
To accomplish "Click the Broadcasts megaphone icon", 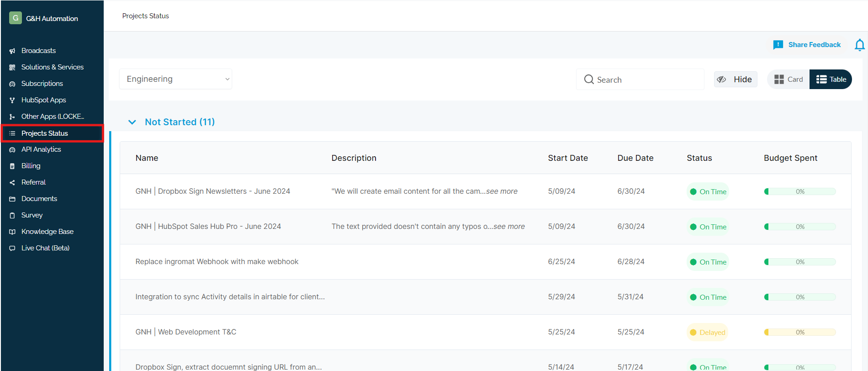I will [x=12, y=51].
